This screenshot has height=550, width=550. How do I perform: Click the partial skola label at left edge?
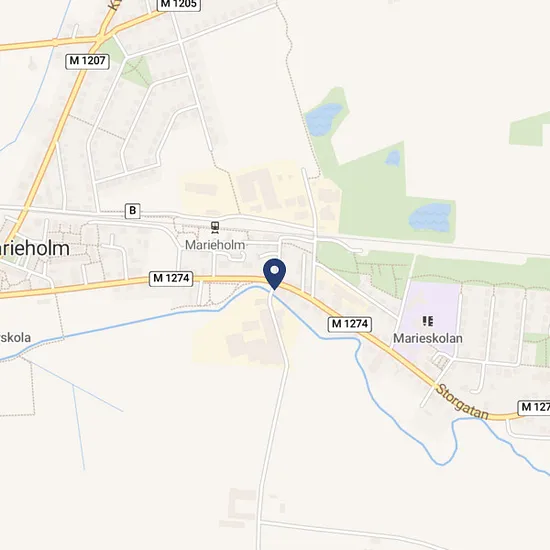coord(15,338)
